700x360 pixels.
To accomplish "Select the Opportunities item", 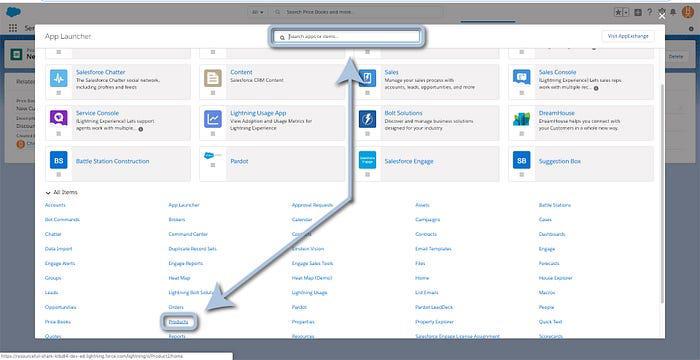I will pyautogui.click(x=61, y=307).
